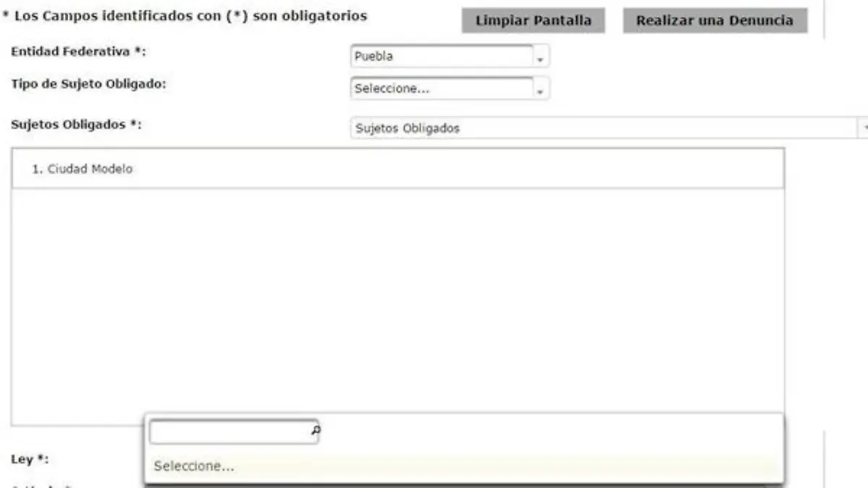Click the Limpiar Pantalla button
The width and height of the screenshot is (868, 488).
[x=533, y=21]
